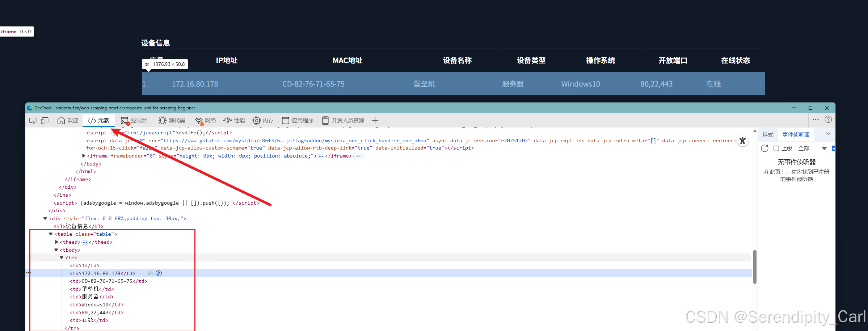Screen dimensions: 868x331
Task: Click the accessibility tree icon beside $0
Action: (x=159, y=273)
